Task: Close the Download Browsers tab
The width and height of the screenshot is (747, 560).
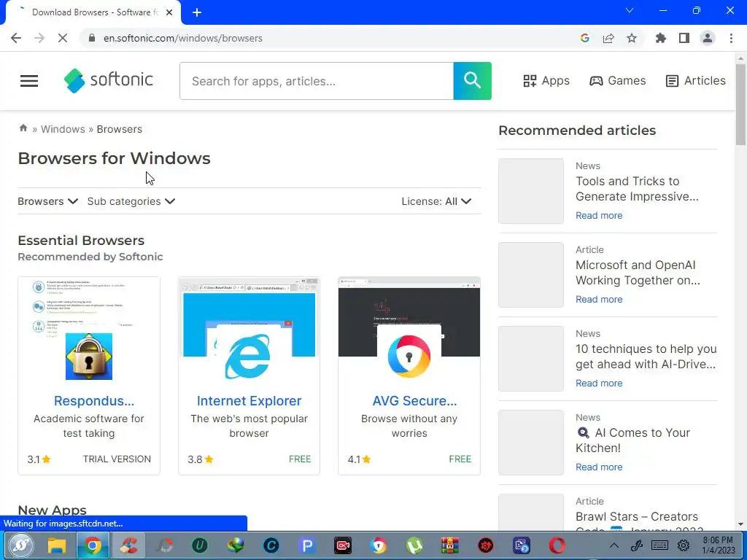Action: click(169, 12)
